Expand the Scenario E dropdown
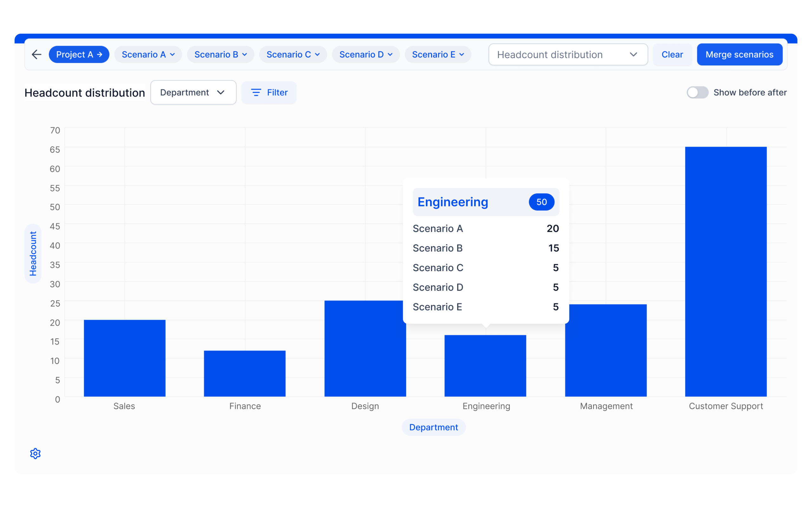The image size is (812, 508). click(438, 54)
